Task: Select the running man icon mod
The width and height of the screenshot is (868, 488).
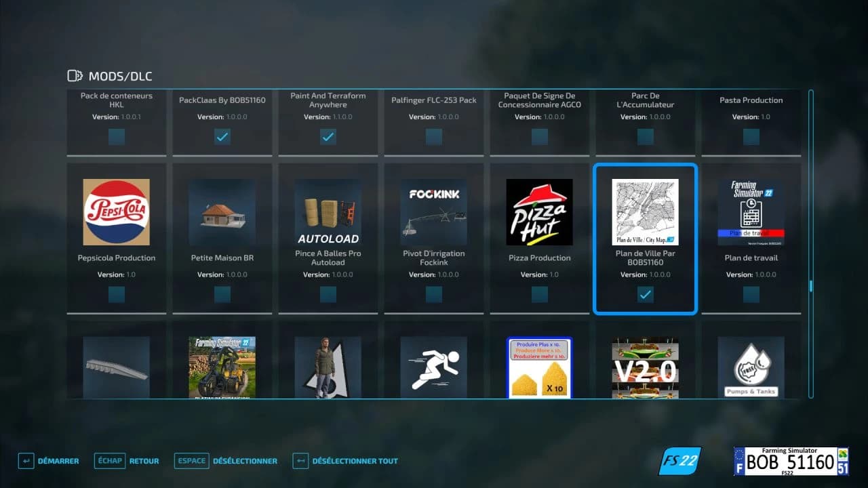Action: coord(433,367)
